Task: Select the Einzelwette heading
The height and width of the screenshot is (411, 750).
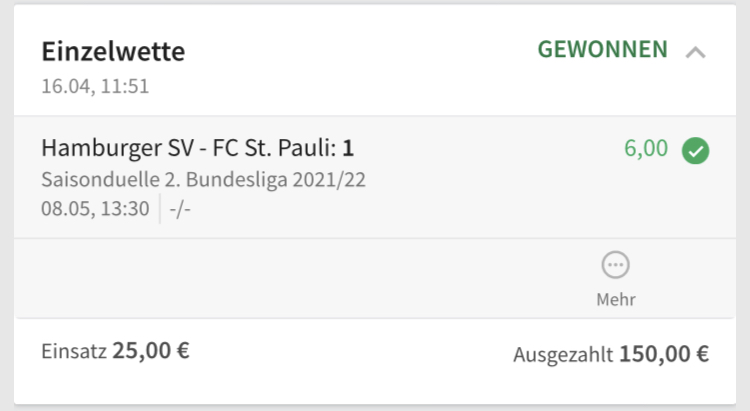Action: (113, 51)
